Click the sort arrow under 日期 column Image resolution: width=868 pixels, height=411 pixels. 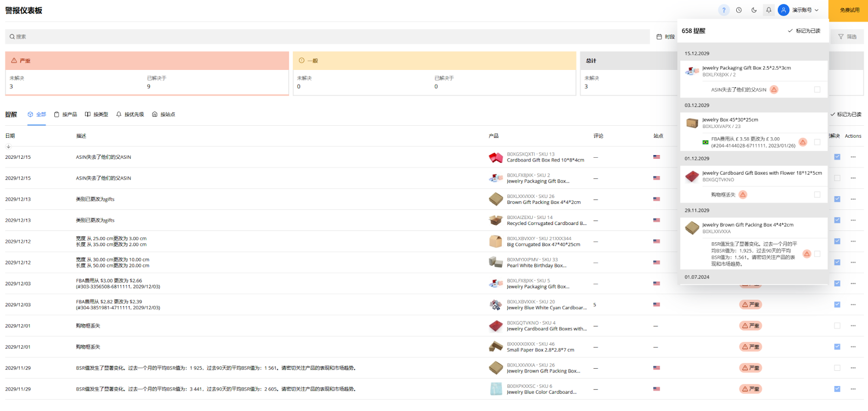[x=8, y=146]
